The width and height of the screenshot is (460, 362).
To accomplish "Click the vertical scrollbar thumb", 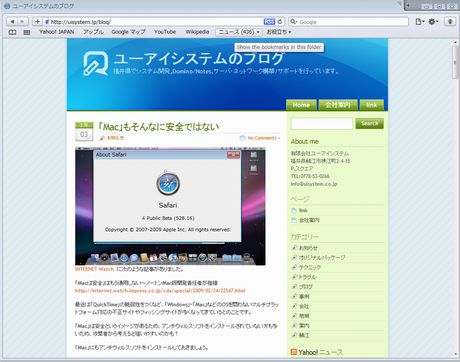I will (x=455, y=62).
